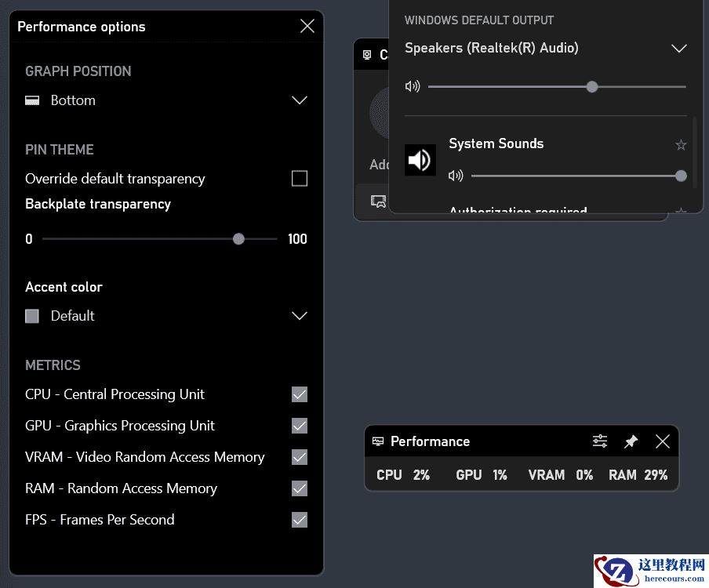Tick Override default transparency checkbox
The image size is (709, 588).
coord(300,179)
